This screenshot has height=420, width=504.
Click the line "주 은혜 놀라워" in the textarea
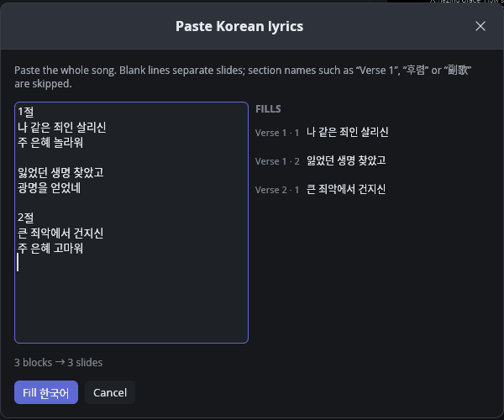click(x=50, y=142)
